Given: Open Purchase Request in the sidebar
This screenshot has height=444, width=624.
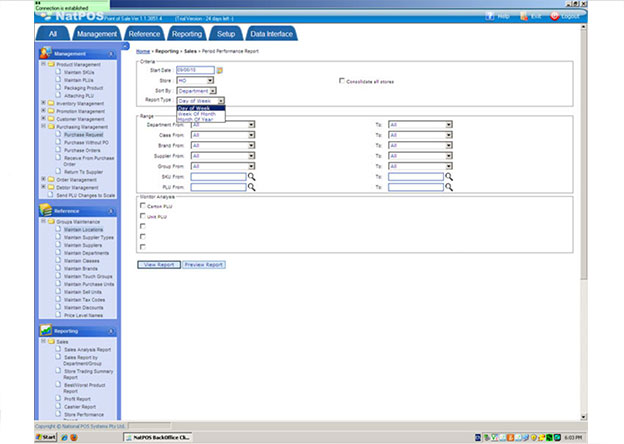Looking at the screenshot, I should tap(84, 135).
